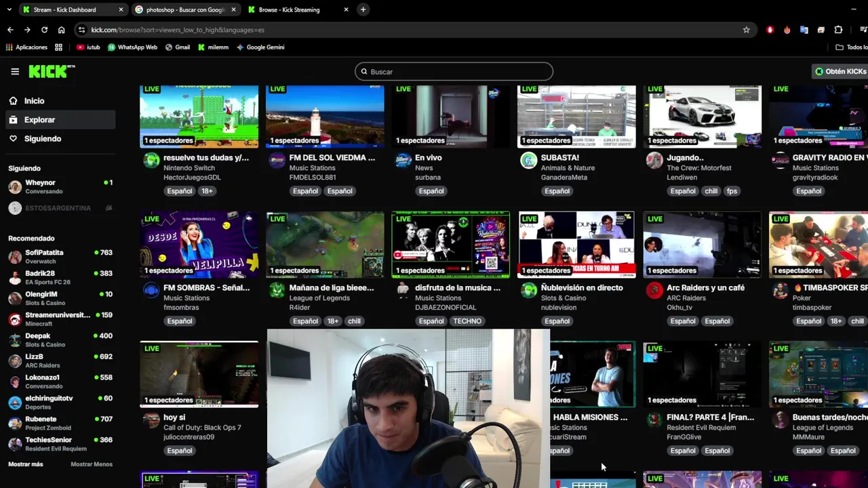Open the iutub YouTube bookmark
Viewport: 868px width, 488px height.
(x=88, y=47)
